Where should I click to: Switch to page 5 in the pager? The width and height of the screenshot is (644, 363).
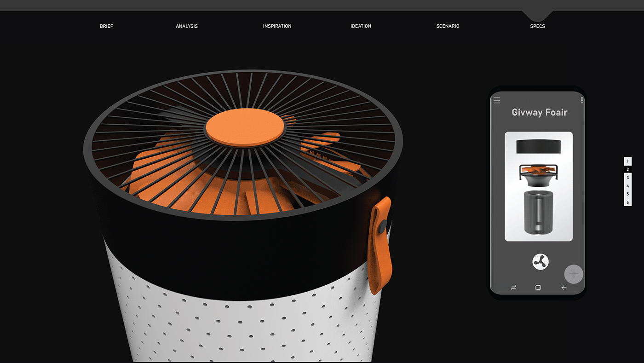tap(627, 194)
